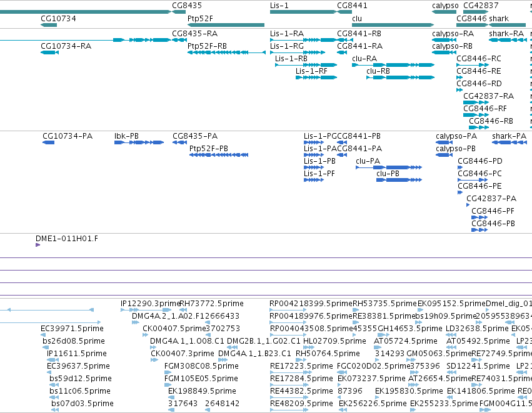Select the shark gene label
The height and width of the screenshot is (413, 532).
pyautogui.click(x=499, y=18)
